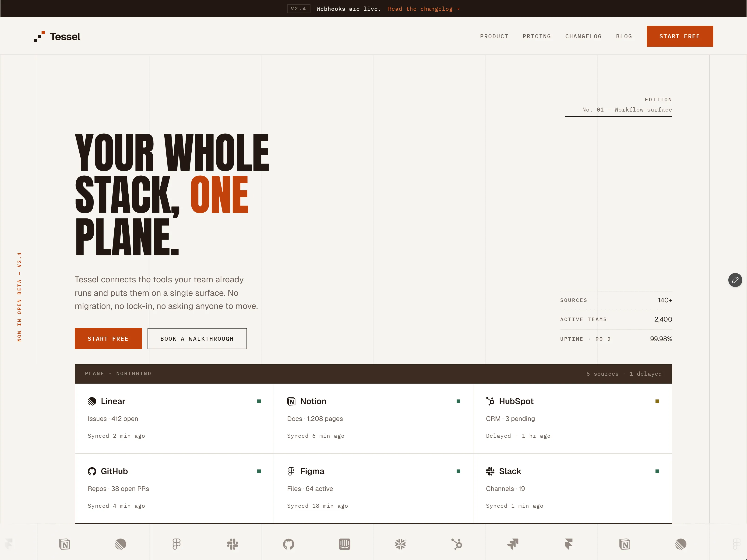Image resolution: width=747 pixels, height=560 pixels.
Task: Click the Uptime 99.98% value
Action: (x=661, y=339)
